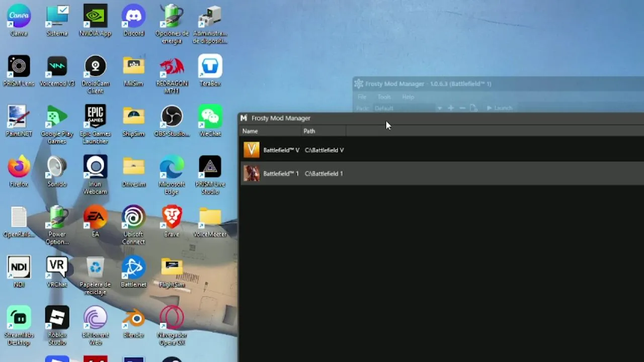
Task: Open REDRAGON M711 shortcut
Action: 172,74
